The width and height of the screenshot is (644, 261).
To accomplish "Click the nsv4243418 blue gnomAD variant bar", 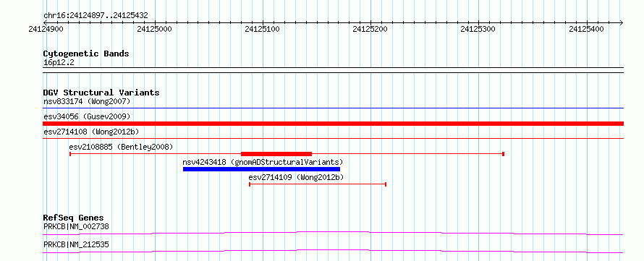I will coord(261,169).
